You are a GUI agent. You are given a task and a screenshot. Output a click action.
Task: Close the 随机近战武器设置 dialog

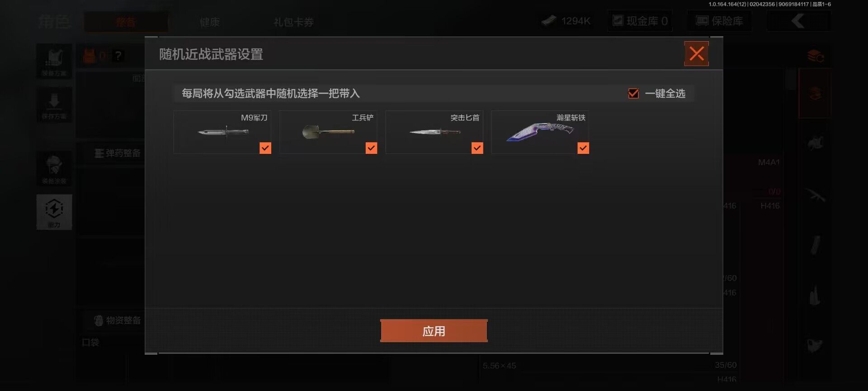click(x=696, y=54)
